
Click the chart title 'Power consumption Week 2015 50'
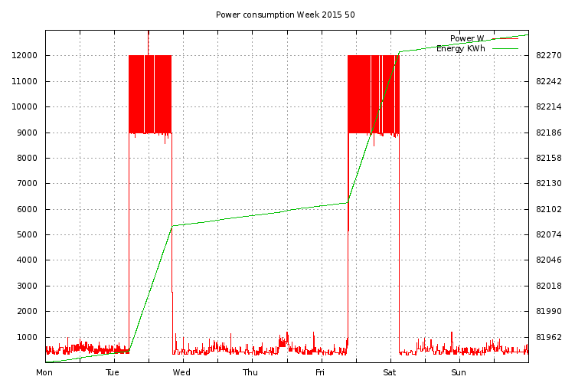[x=285, y=15]
